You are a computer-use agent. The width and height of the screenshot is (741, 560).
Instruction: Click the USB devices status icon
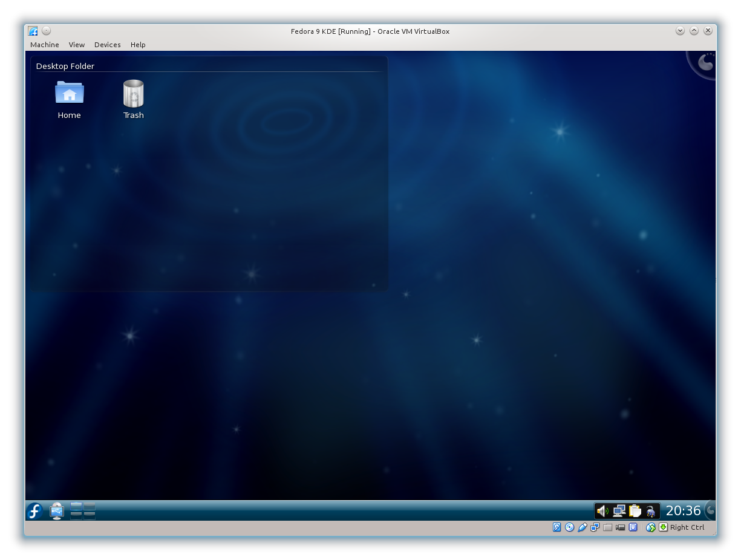pyautogui.click(x=583, y=527)
